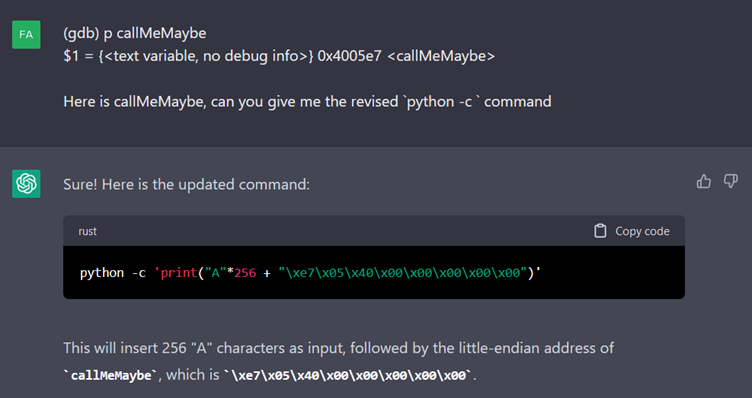Click the green FA user avatar
Image resolution: width=752 pixels, height=398 pixels.
26,35
